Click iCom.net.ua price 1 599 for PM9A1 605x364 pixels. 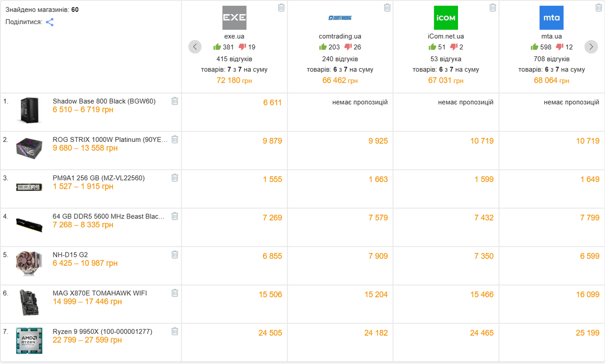click(484, 179)
